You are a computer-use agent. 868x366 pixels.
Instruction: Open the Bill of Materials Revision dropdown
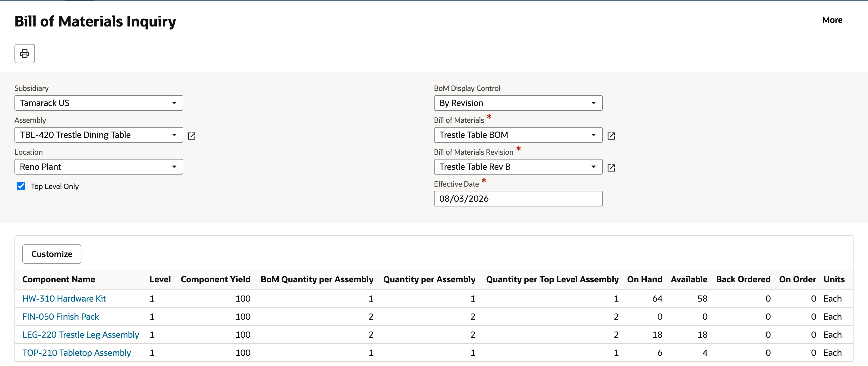point(518,167)
